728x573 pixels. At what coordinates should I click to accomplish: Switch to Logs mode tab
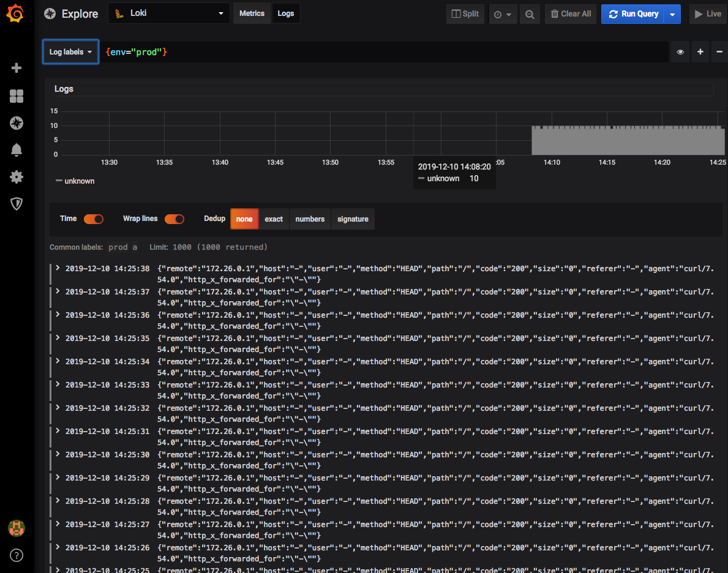coord(285,13)
